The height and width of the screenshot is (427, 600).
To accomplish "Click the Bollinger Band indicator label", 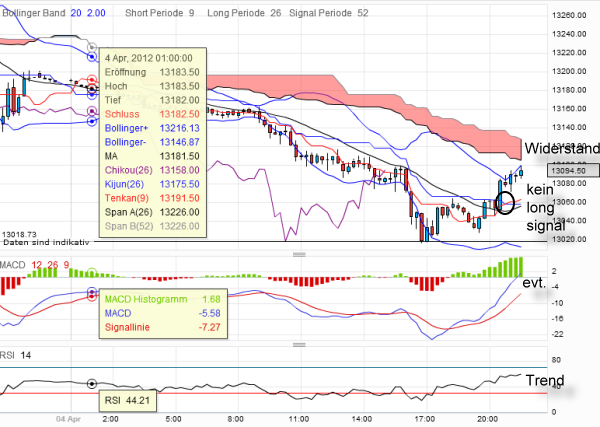I will click(33, 13).
